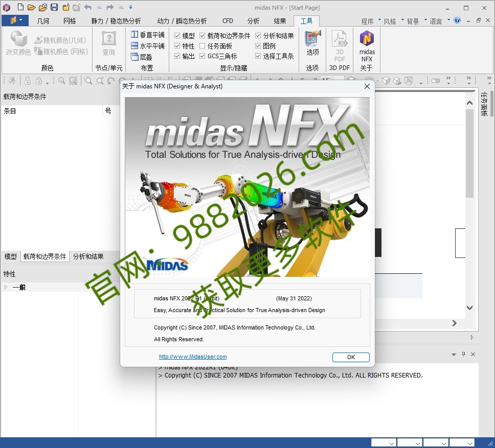Image resolution: width=495 pixels, height=448 pixels.
Task: Open the quick access toolbar customize arrow
Action: (x=131, y=7)
